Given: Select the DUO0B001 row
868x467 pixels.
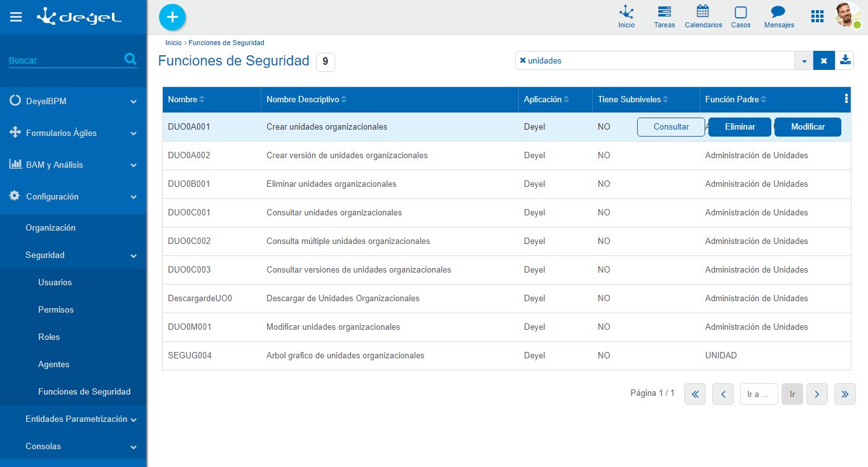Looking at the screenshot, I should tap(507, 184).
